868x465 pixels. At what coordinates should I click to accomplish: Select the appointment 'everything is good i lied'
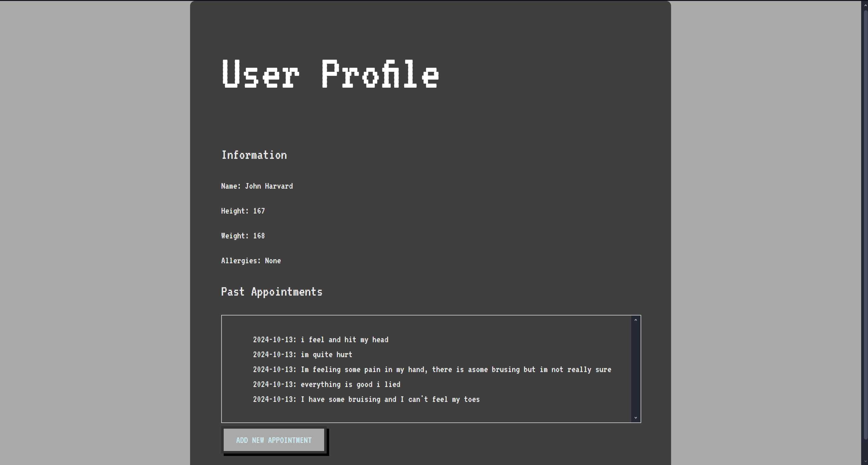click(x=326, y=384)
